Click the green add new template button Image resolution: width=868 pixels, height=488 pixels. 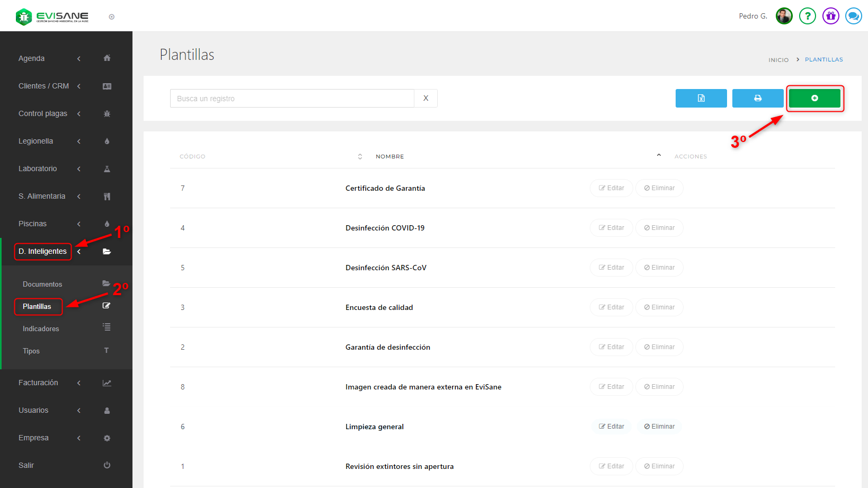[x=814, y=98]
